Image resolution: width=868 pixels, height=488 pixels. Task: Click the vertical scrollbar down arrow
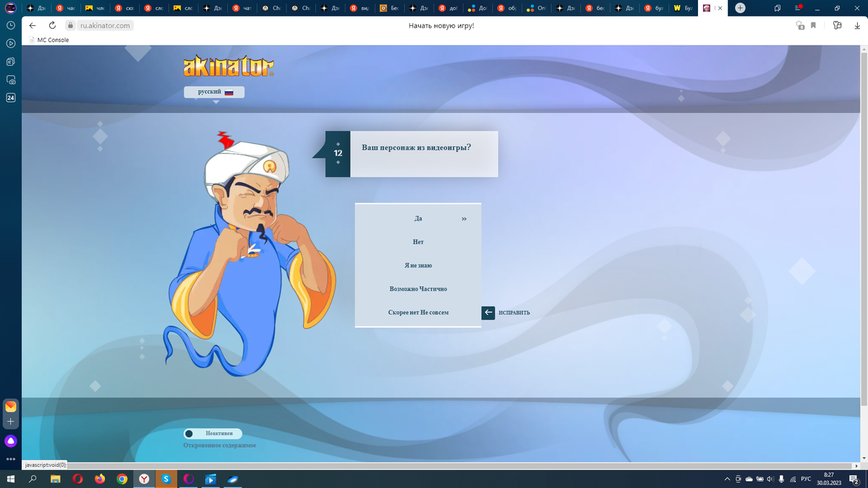coord(864,458)
